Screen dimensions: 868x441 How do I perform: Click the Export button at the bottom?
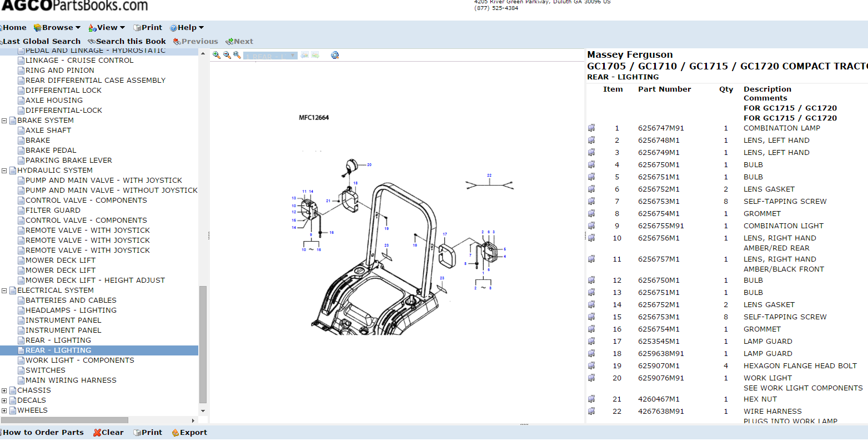(x=189, y=433)
